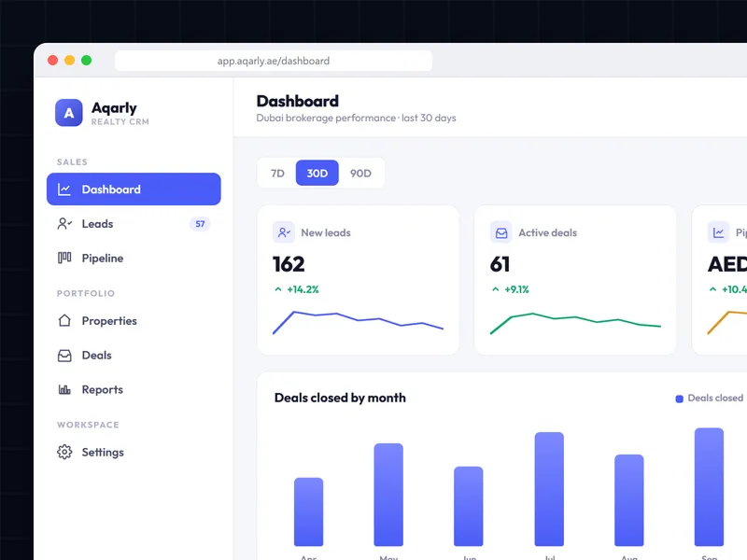Click the 57 badge next to Leads
747x560 pixels.
pos(200,224)
